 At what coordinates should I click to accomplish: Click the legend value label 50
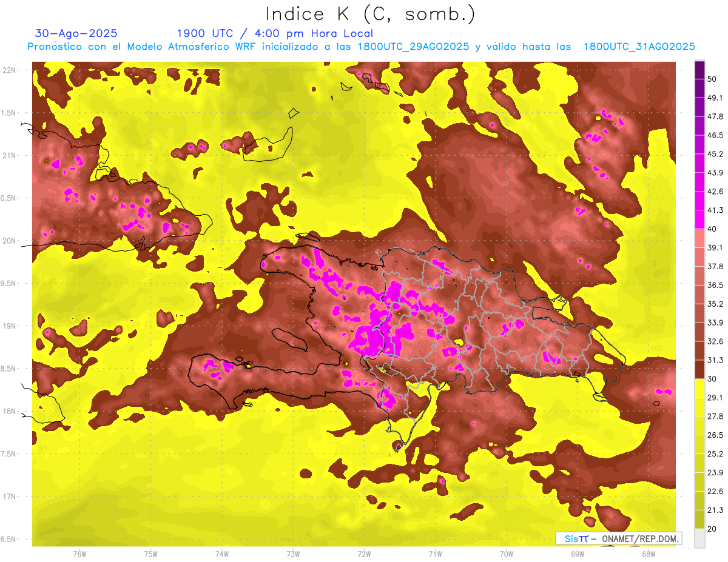[x=712, y=79]
